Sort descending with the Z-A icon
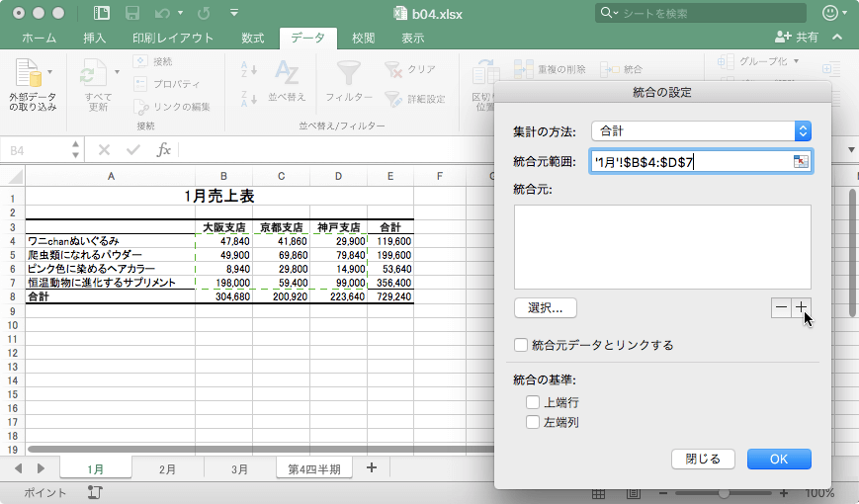The image size is (859, 504). pos(249,99)
